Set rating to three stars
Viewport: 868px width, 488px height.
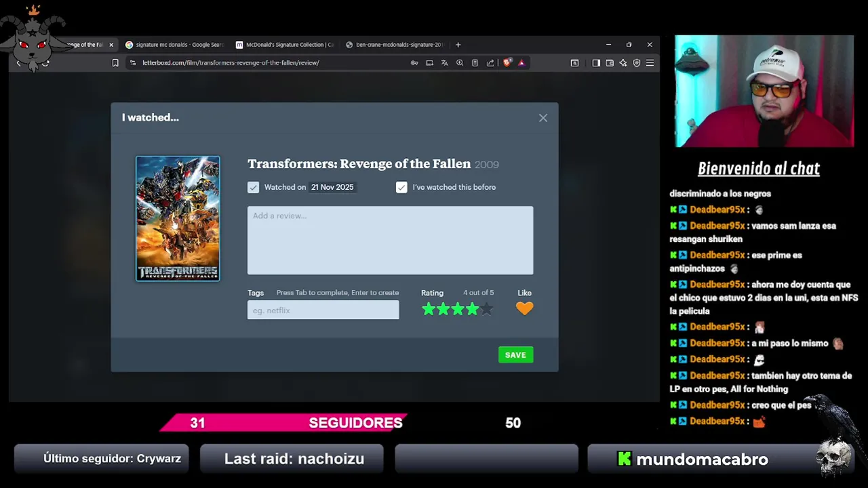click(x=458, y=309)
